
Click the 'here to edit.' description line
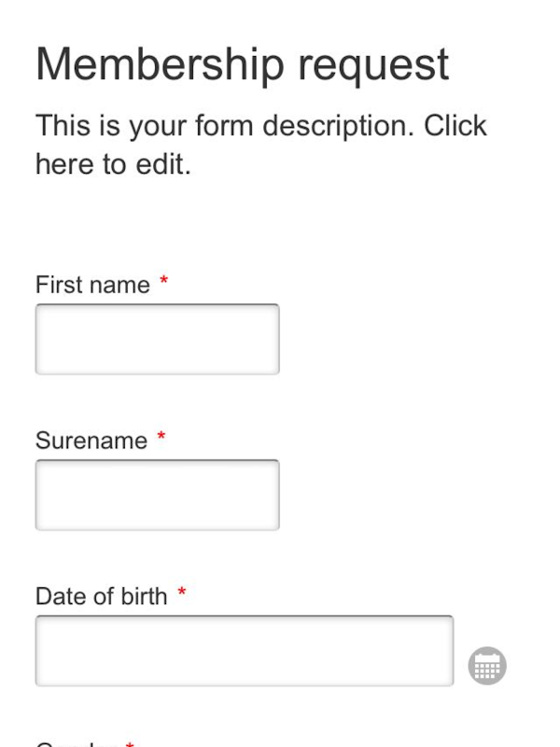tap(113, 164)
